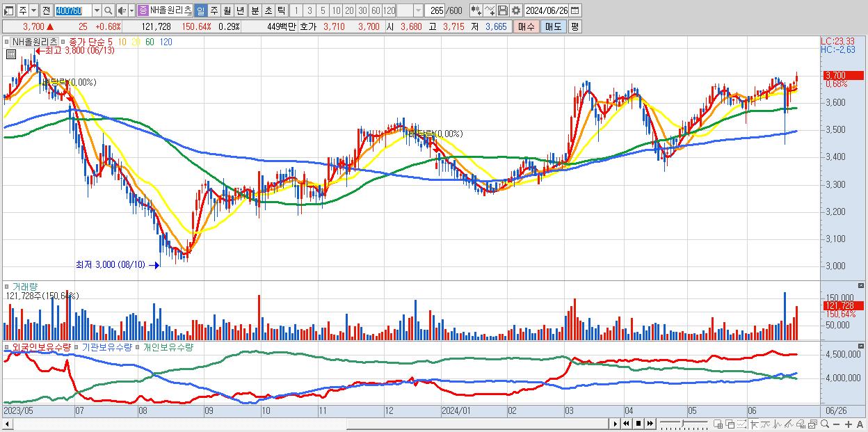The image size is (868, 432).
Task: Click the green 60 moving average label
Action: (x=150, y=42)
